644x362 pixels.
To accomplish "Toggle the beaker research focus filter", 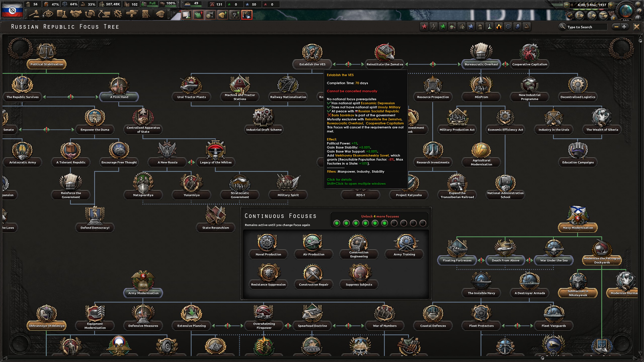I will tap(490, 27).
